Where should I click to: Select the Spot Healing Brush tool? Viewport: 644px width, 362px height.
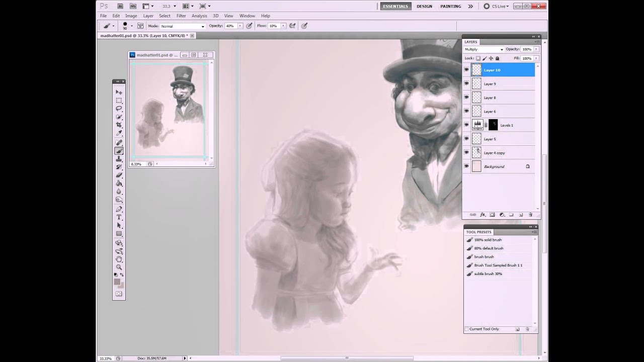coord(119,142)
